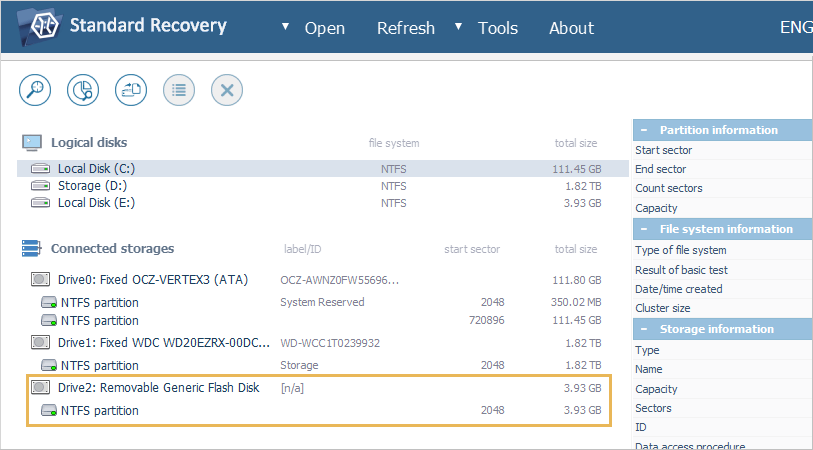
Task: Collapse the File system information section
Action: [645, 229]
